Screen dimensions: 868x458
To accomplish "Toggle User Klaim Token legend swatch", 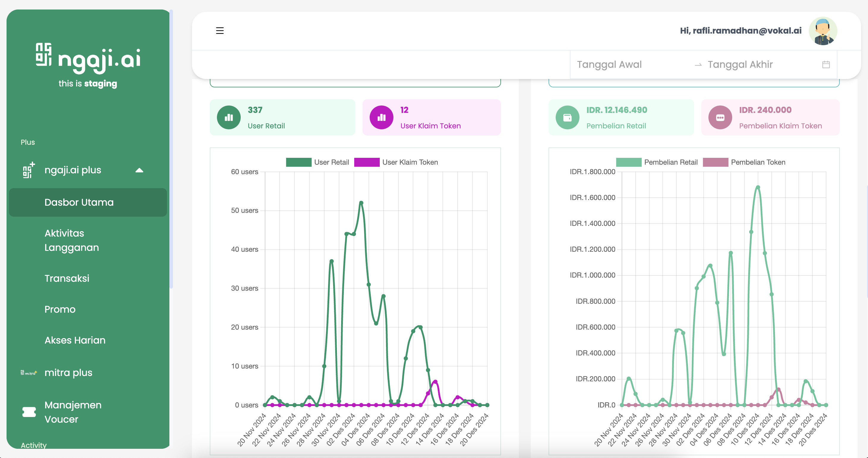I will 367,162.
